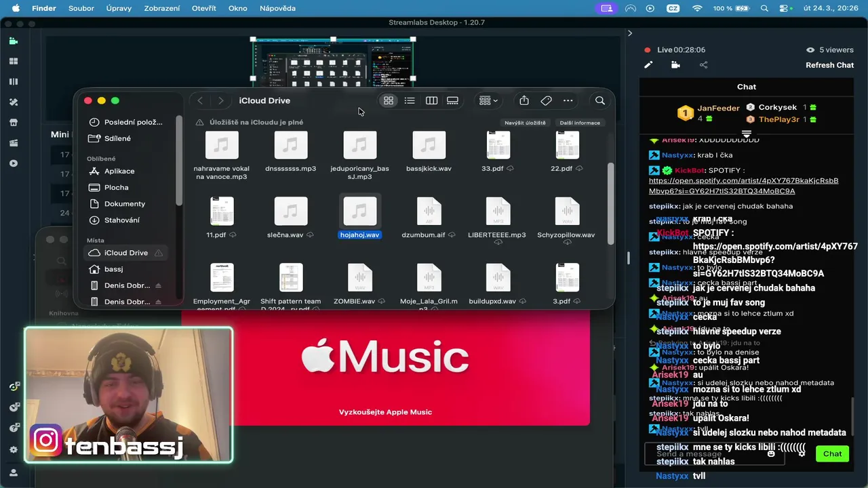Click the Finder tags icon
Screen dimensions: 868x488
point(546,100)
